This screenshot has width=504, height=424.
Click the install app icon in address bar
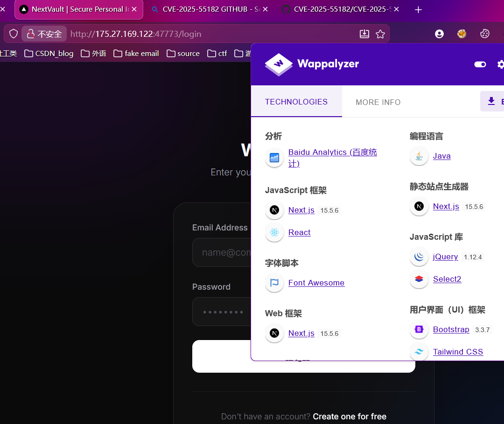(x=364, y=34)
